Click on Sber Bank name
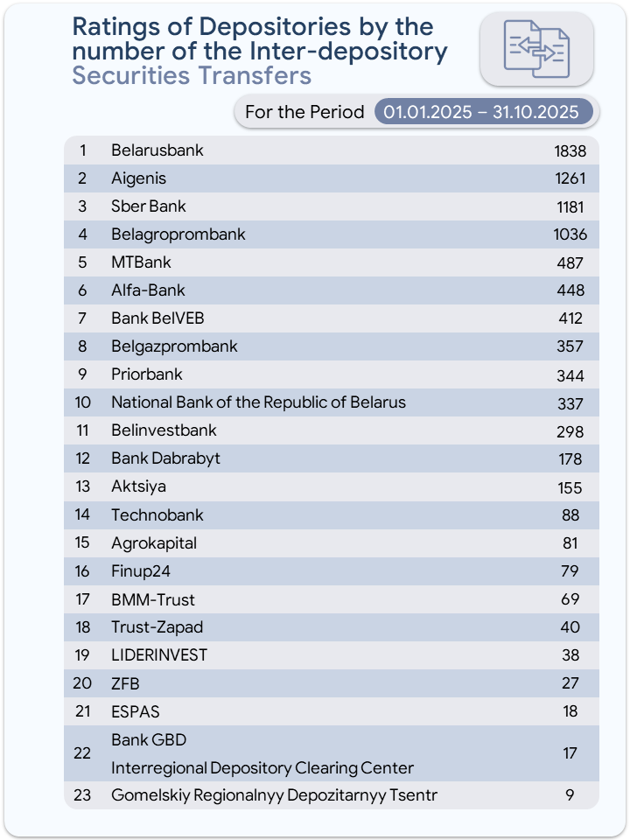The width and height of the screenshot is (630, 840). [149, 206]
